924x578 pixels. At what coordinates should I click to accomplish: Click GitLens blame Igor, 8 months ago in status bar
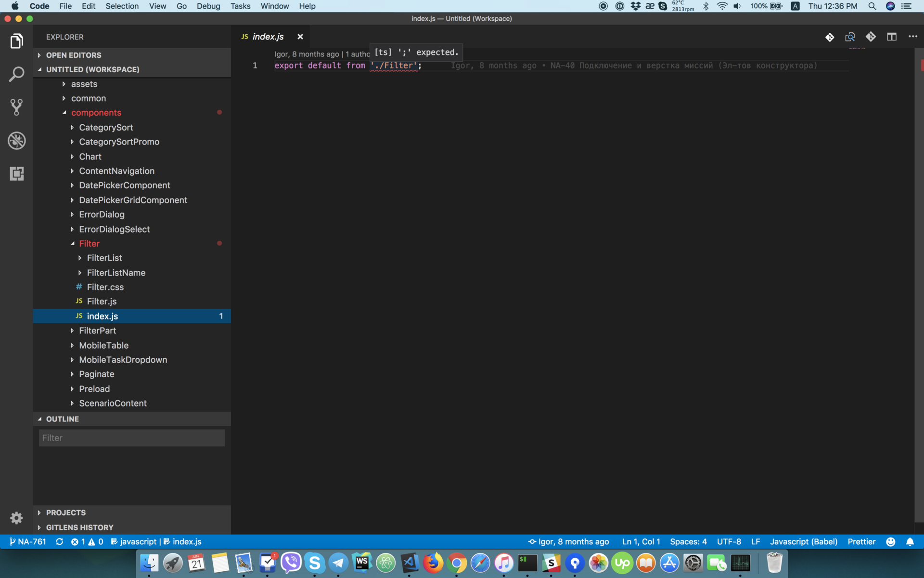point(568,542)
